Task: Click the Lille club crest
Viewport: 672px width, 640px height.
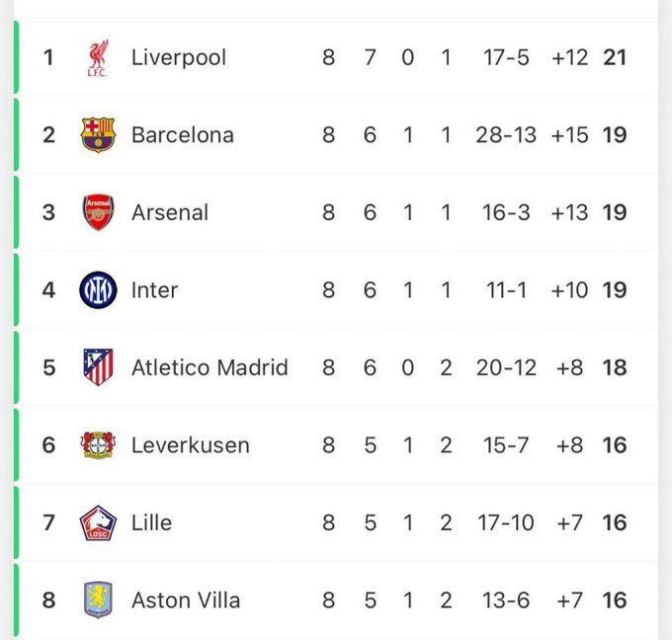Action: pyautogui.click(x=98, y=523)
